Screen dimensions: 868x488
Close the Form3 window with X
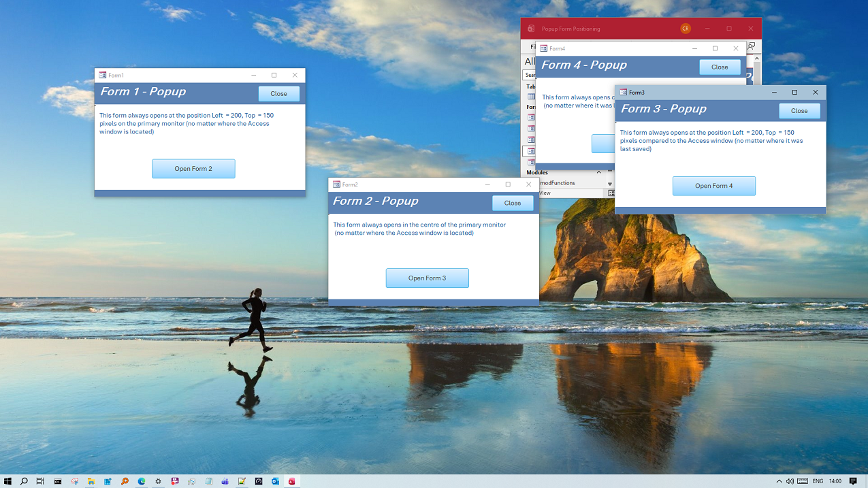816,92
